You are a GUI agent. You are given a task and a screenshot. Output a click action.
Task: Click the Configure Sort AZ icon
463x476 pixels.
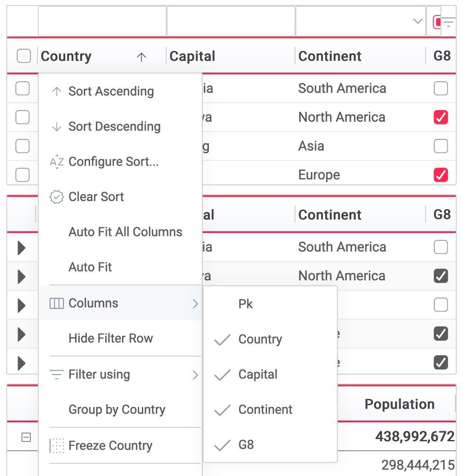point(56,162)
